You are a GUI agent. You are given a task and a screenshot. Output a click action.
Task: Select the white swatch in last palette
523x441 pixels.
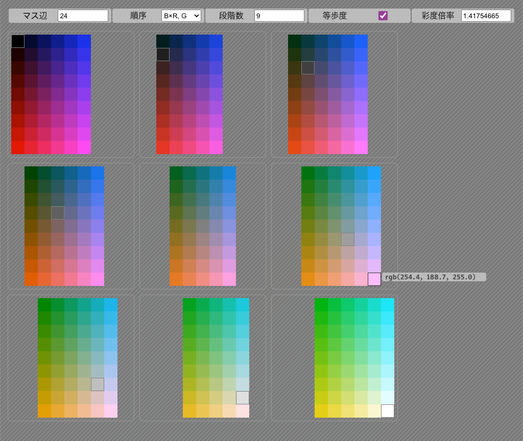pyautogui.click(x=388, y=411)
